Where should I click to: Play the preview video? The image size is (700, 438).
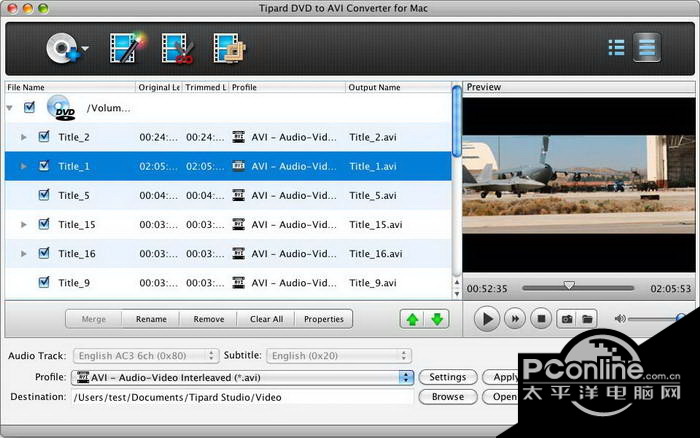coord(487,319)
